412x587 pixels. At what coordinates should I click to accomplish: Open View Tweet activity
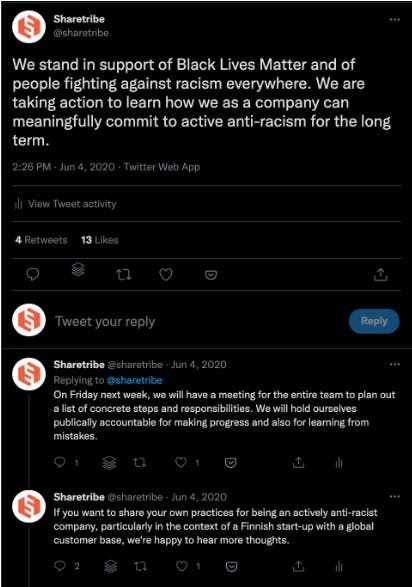65,204
